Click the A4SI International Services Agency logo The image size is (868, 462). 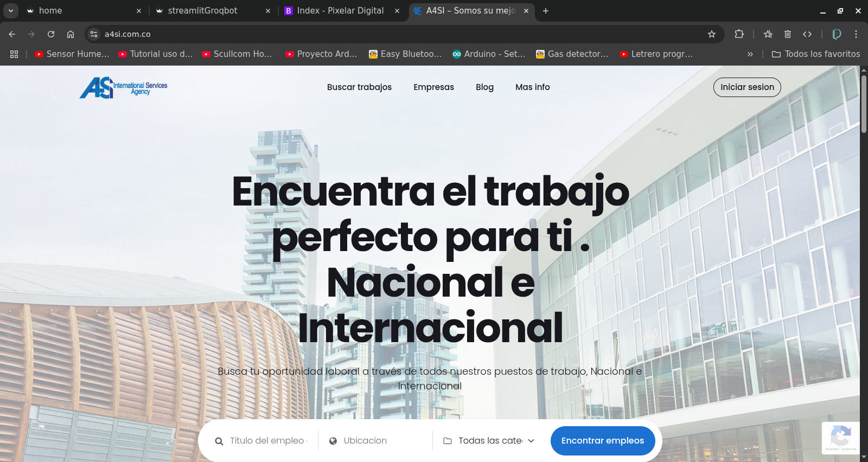124,87
